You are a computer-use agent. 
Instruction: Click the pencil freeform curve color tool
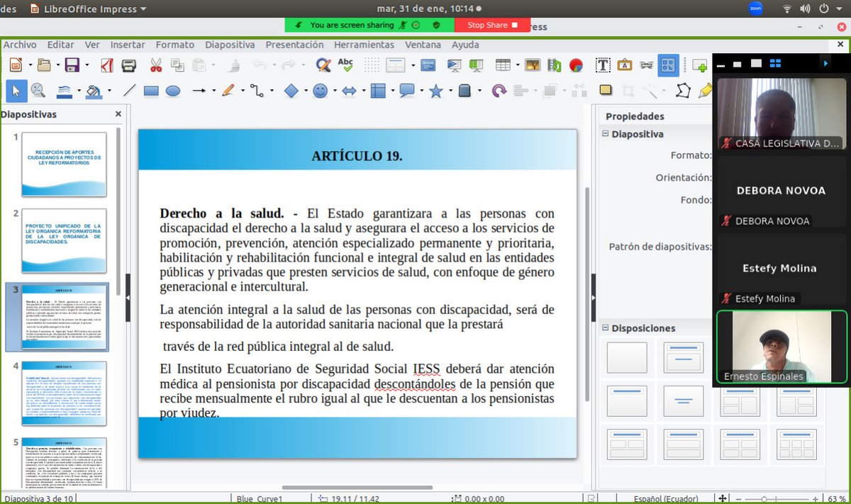pyautogui.click(x=228, y=91)
